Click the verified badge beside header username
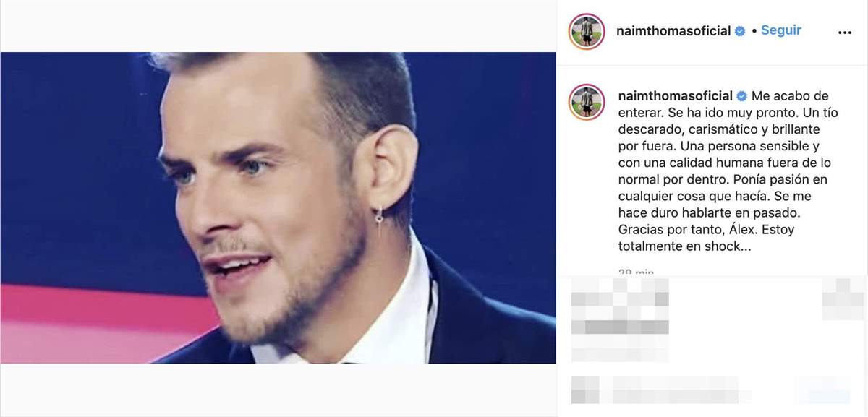The width and height of the screenshot is (868, 417). tap(740, 32)
